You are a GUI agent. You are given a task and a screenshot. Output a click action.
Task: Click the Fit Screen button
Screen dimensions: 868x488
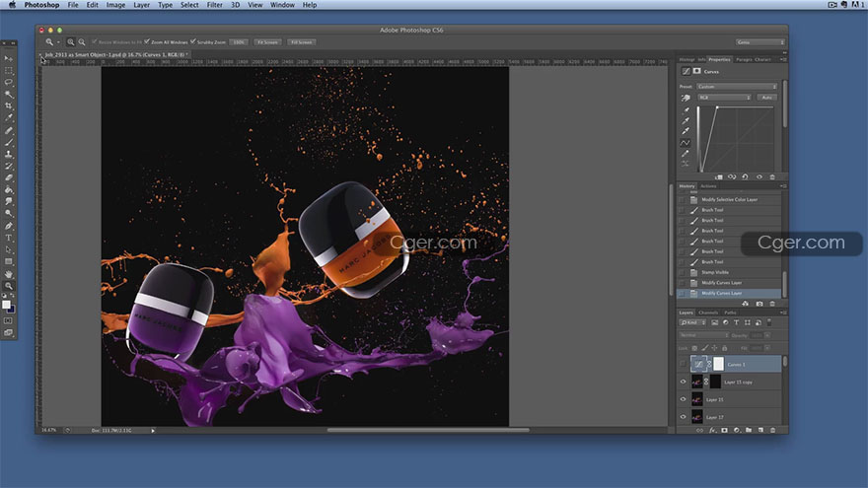tap(267, 42)
